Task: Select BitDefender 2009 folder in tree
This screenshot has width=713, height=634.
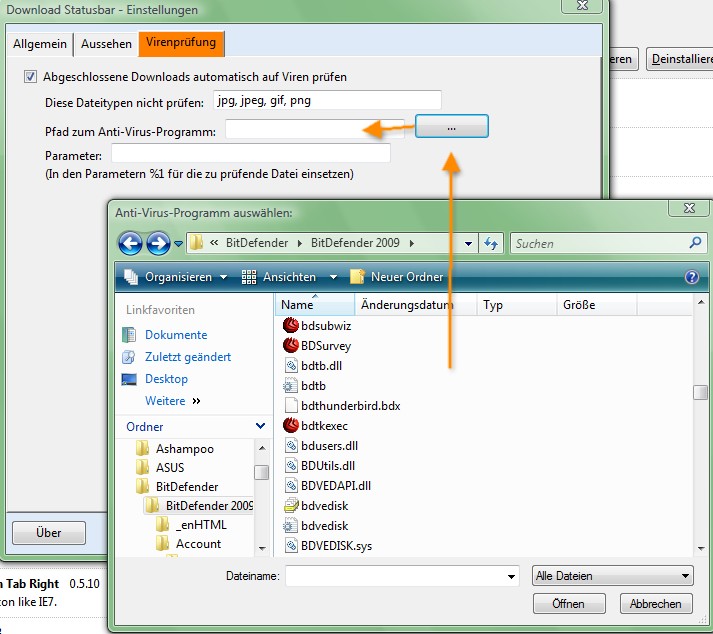Action: [199, 505]
